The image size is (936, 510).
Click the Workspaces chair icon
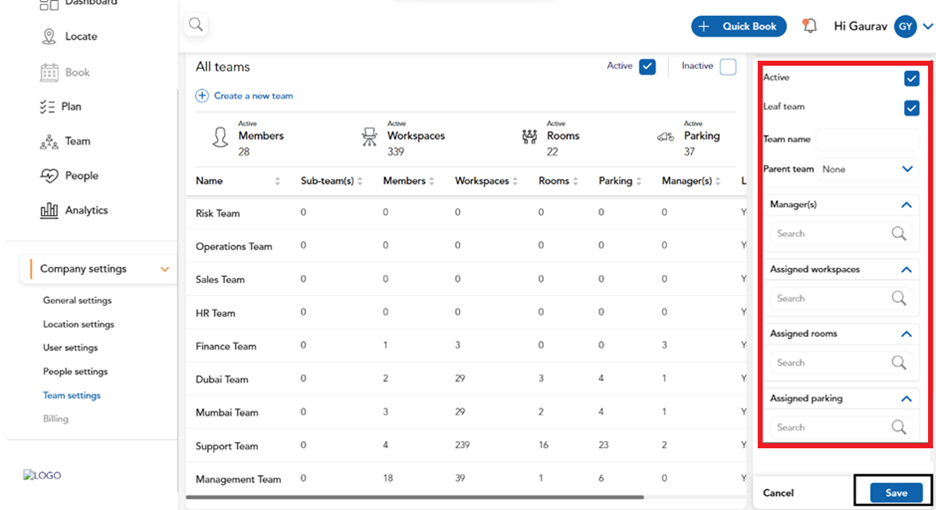click(x=370, y=137)
